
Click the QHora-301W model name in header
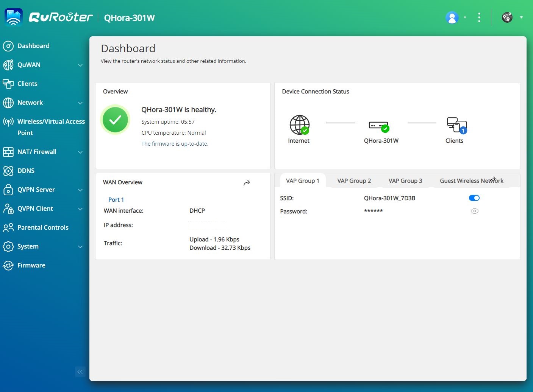130,18
